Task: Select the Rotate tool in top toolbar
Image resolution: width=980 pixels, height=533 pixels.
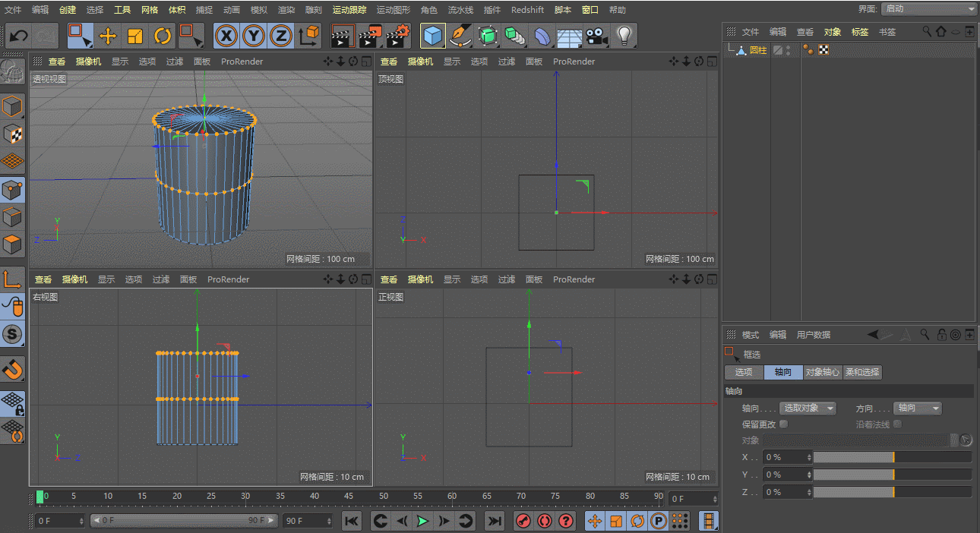Action: [x=163, y=36]
